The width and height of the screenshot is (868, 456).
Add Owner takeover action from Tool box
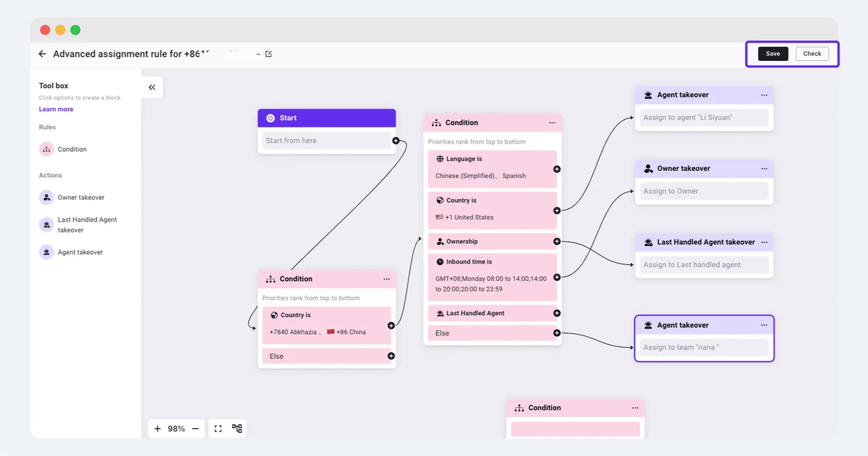(x=72, y=197)
